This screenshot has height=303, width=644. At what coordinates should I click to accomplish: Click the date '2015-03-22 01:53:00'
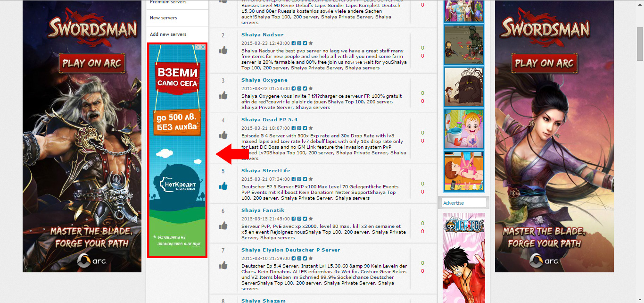click(265, 88)
